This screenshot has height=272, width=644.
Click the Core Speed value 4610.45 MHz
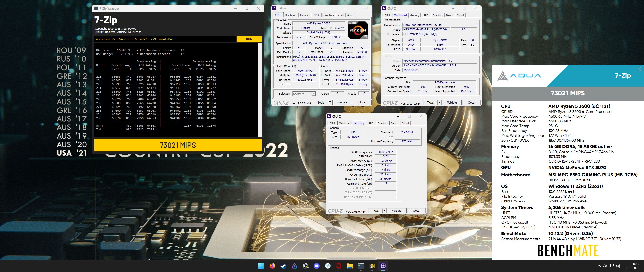(x=304, y=71)
